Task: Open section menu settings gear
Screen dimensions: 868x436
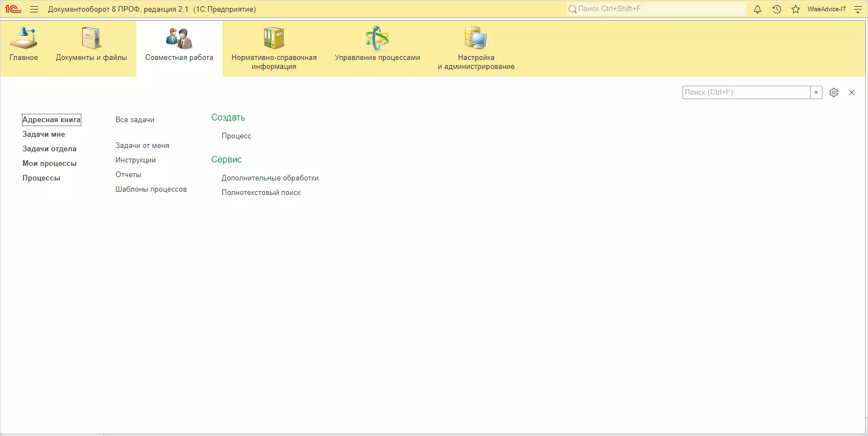Action: point(834,92)
